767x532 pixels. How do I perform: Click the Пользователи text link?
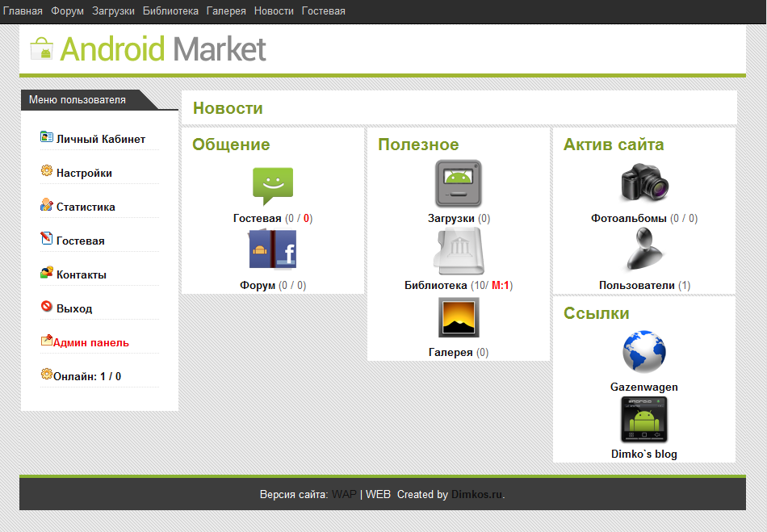[x=637, y=285]
